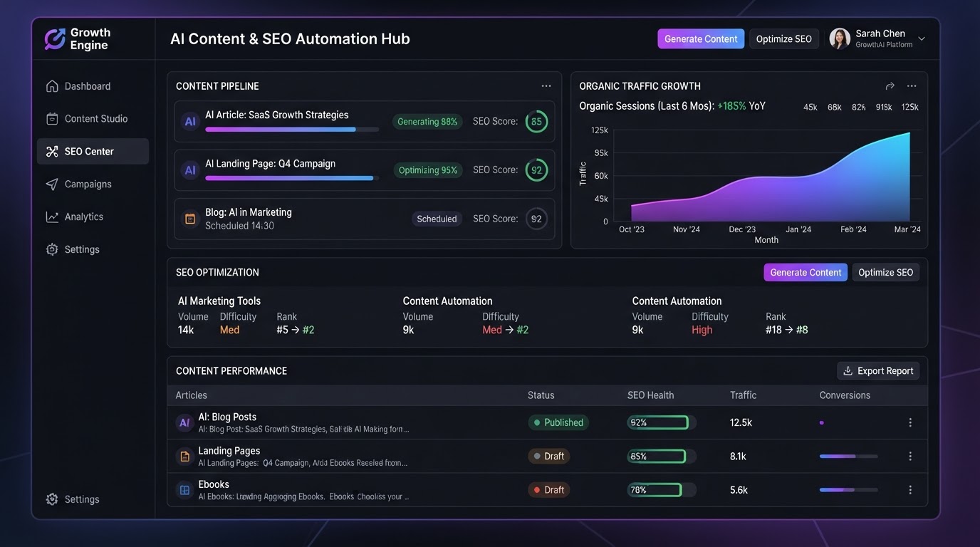This screenshot has width=980, height=547.
Task: Go to Dashboard in the sidebar
Action: 93,86
